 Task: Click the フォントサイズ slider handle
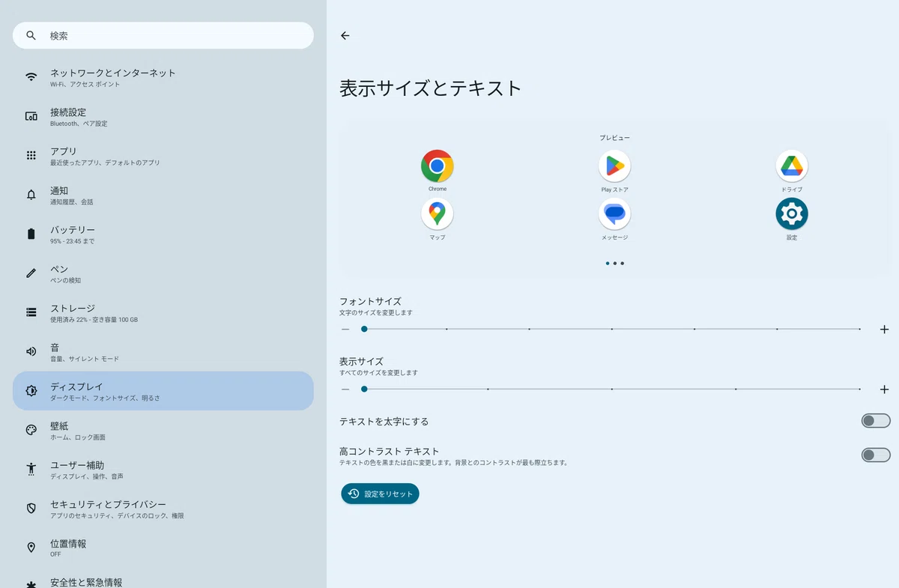pos(364,329)
